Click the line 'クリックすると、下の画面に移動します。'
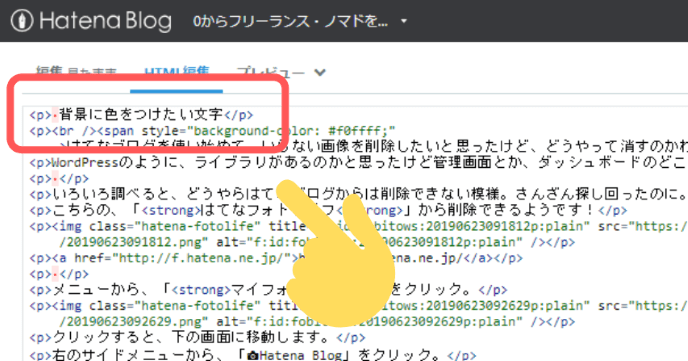Image resolution: width=688 pixels, height=361 pixels. coord(197,338)
